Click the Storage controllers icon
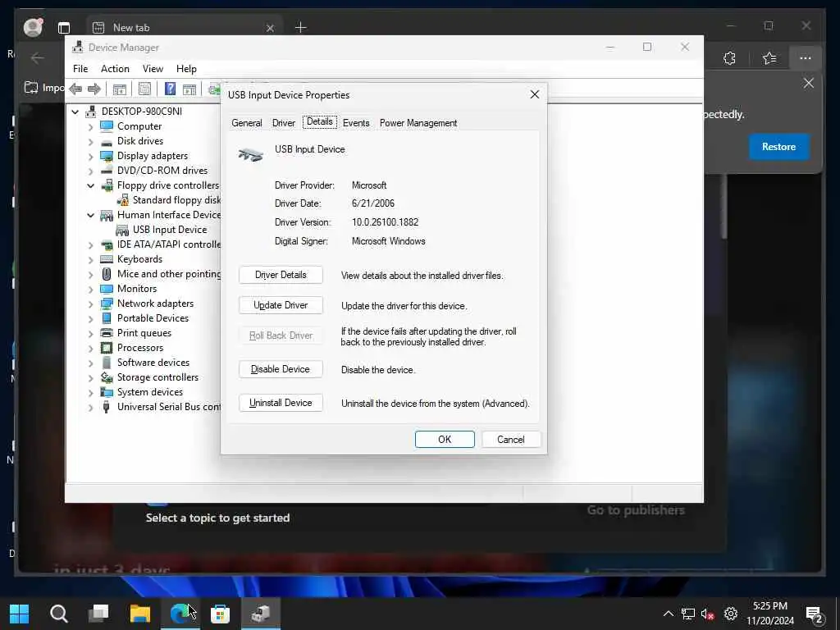The height and width of the screenshot is (630, 840). (107, 377)
